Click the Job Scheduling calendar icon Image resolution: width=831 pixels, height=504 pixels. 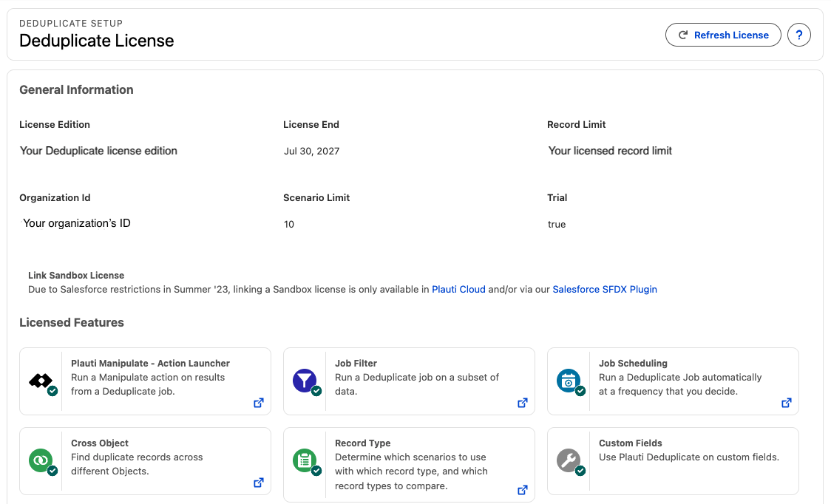[568, 381]
